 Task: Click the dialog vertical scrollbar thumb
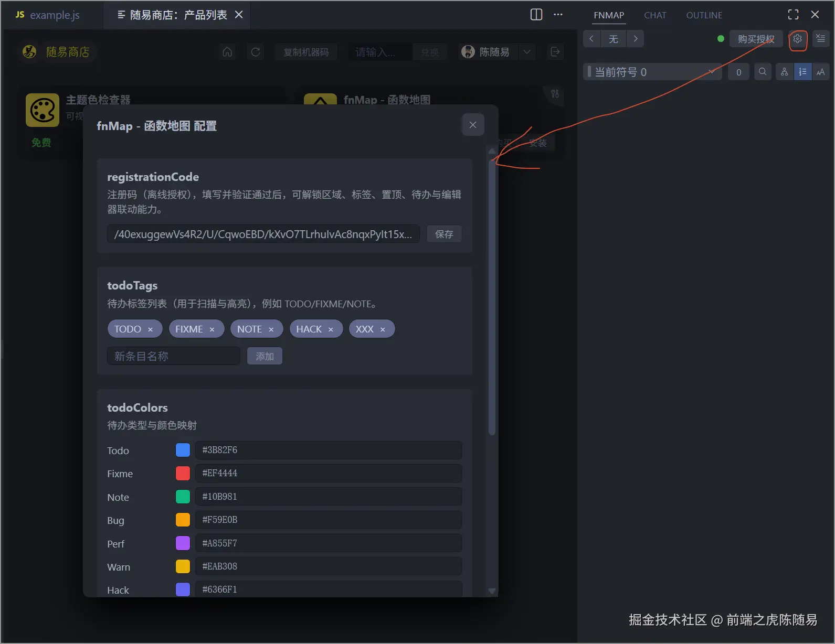(x=492, y=296)
